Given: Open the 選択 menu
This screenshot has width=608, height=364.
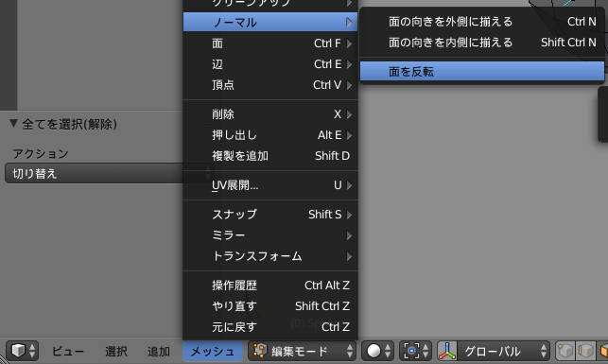Looking at the screenshot, I should (x=116, y=351).
